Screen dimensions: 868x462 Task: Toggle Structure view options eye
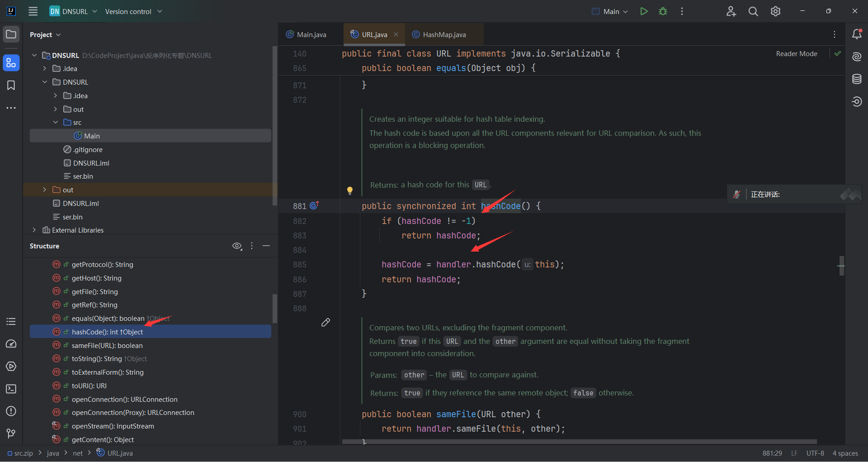pos(237,246)
